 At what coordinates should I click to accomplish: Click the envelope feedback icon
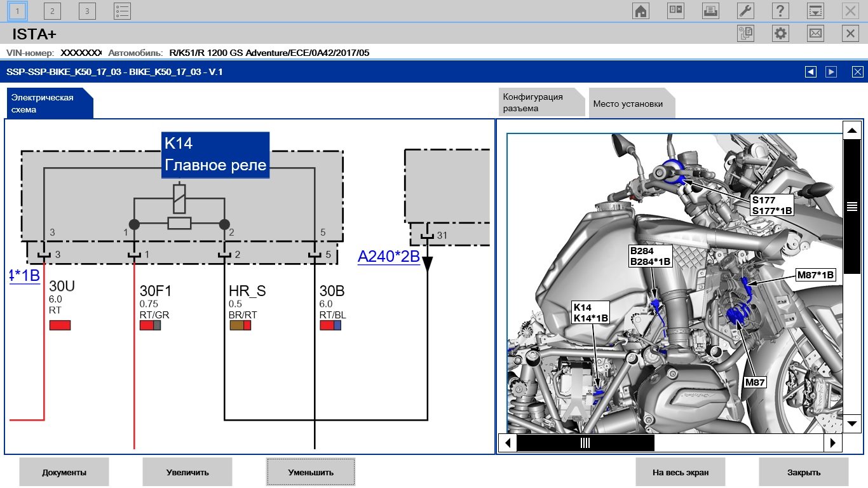click(815, 34)
